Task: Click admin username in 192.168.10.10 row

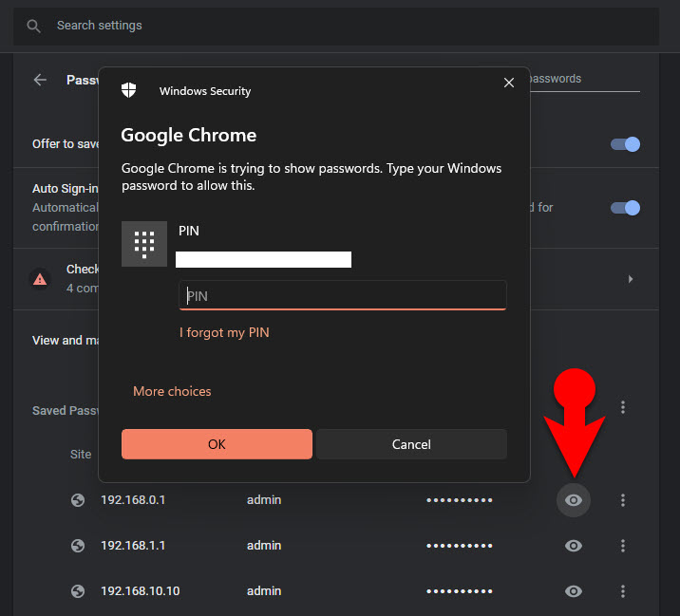Action: [264, 591]
